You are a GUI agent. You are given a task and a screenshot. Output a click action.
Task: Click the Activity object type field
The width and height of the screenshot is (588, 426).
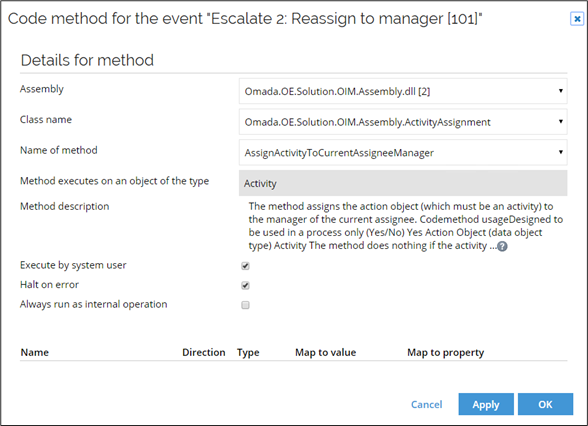click(x=403, y=183)
